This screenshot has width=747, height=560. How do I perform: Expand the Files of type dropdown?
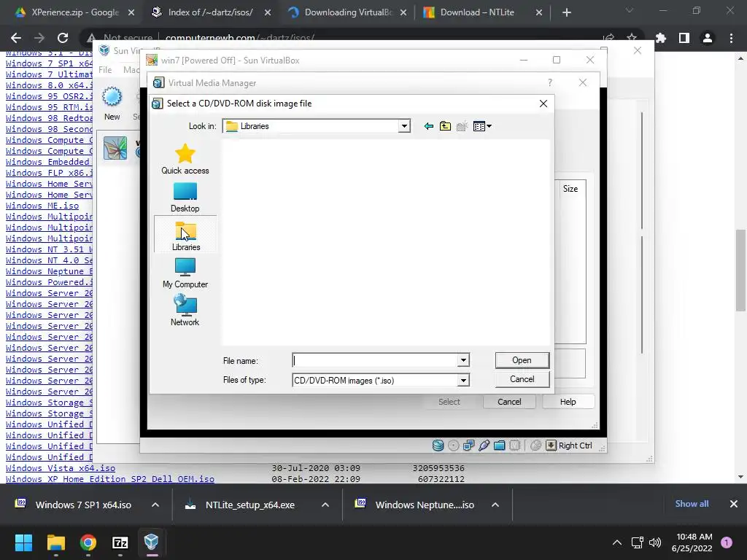[x=463, y=380]
